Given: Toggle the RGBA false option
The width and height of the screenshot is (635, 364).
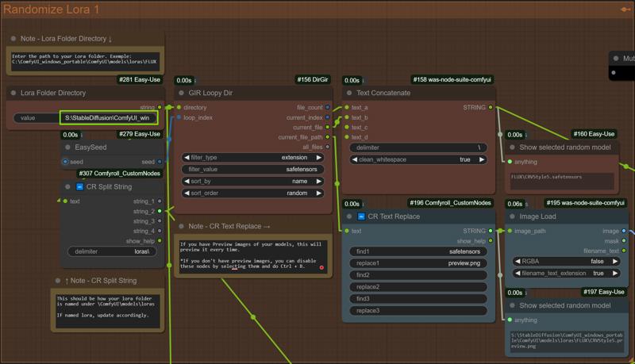Looking at the screenshot, I should 566,261.
